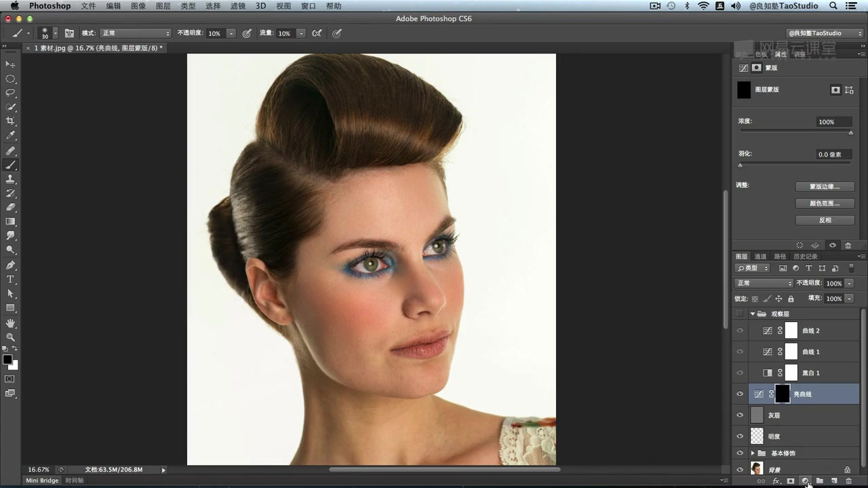Collapse the 观察层 group
Image resolution: width=868 pixels, height=488 pixels.
[753, 314]
